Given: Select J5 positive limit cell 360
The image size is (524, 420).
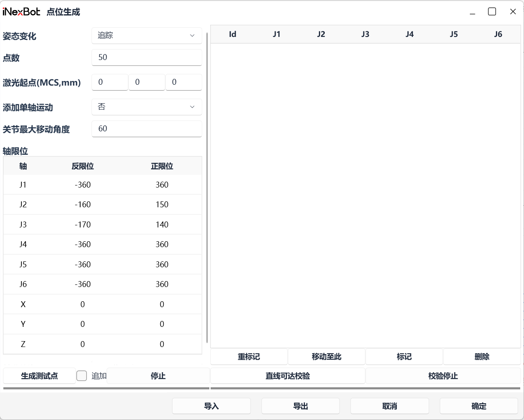Looking at the screenshot, I should click(x=162, y=264).
